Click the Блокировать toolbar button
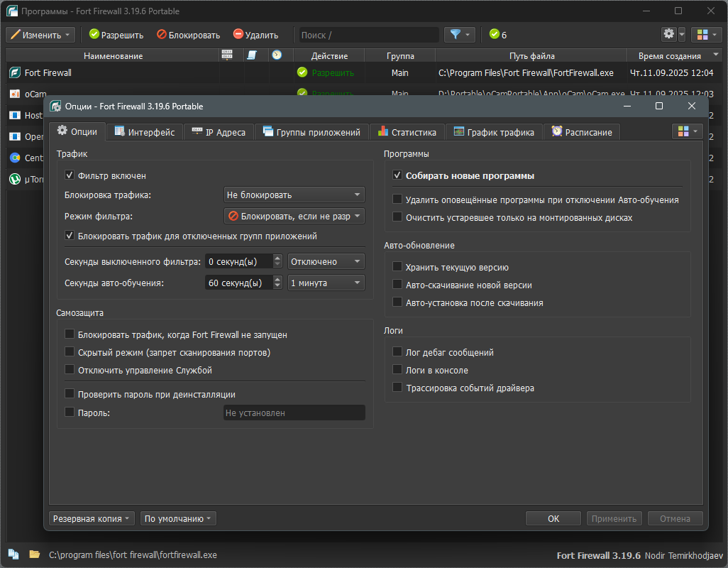The height and width of the screenshot is (568, 728). coord(189,35)
